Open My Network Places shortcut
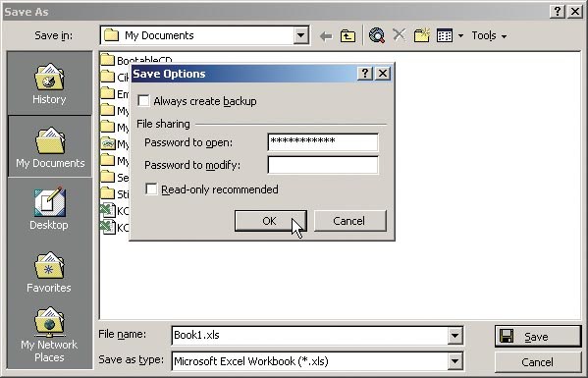The height and width of the screenshot is (378, 588). [x=49, y=335]
